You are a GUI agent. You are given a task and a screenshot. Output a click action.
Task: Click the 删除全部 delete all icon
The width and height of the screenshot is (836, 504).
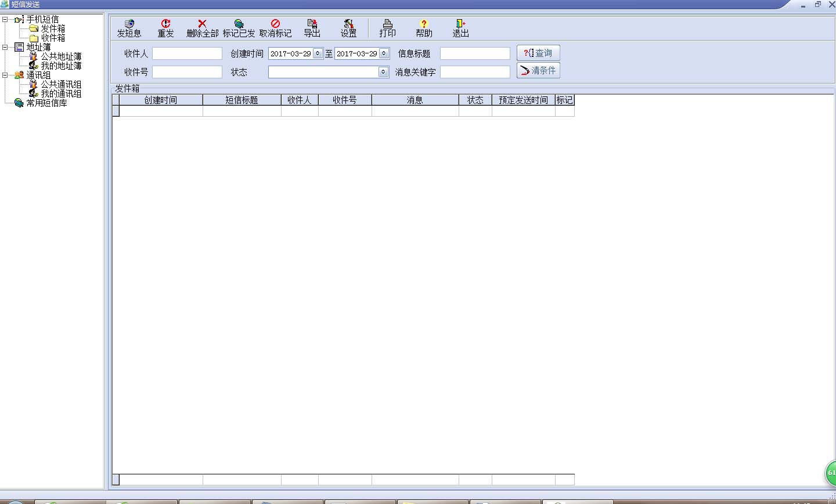(x=202, y=28)
